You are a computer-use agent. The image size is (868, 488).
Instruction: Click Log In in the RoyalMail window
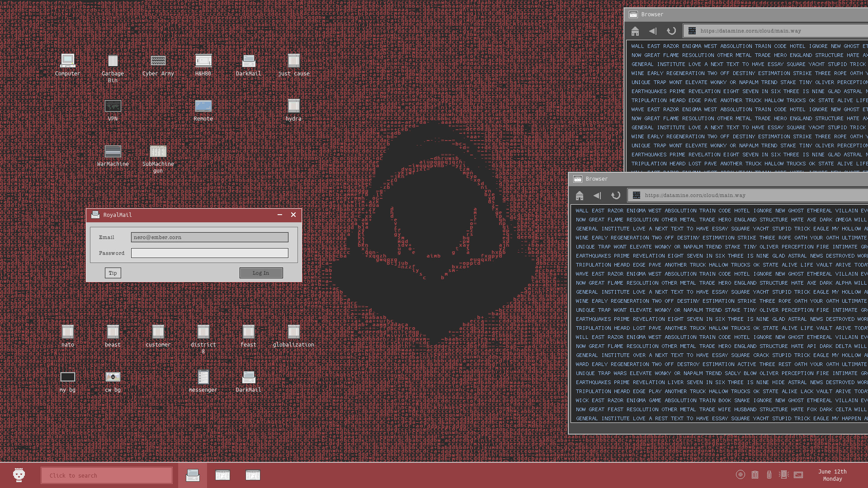point(261,272)
